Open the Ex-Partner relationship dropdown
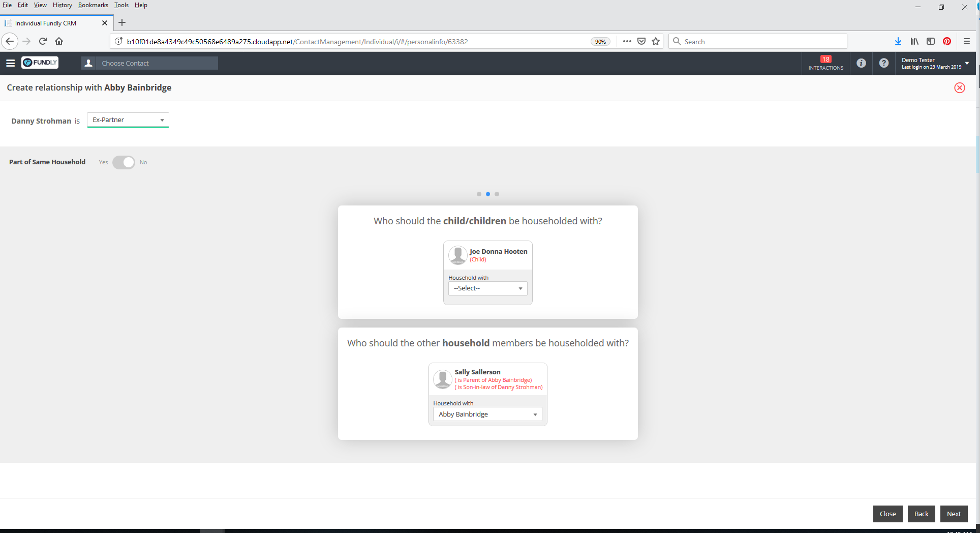This screenshot has height=533, width=980. 128,120
